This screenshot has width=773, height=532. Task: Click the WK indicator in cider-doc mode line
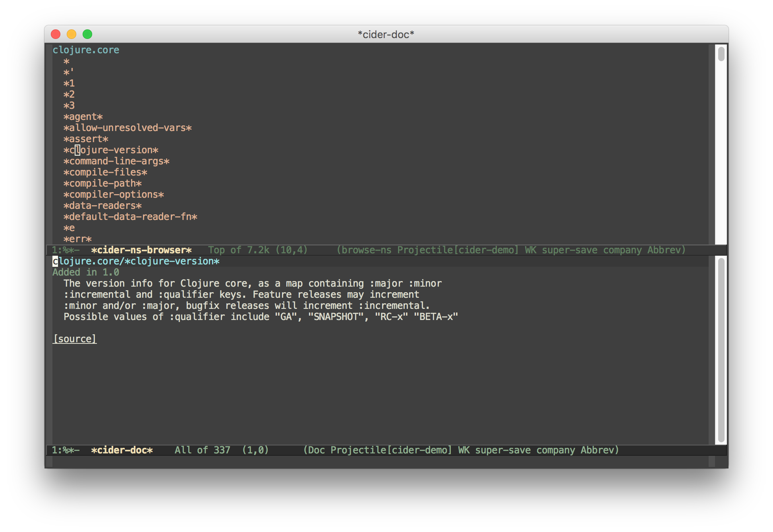pos(464,450)
